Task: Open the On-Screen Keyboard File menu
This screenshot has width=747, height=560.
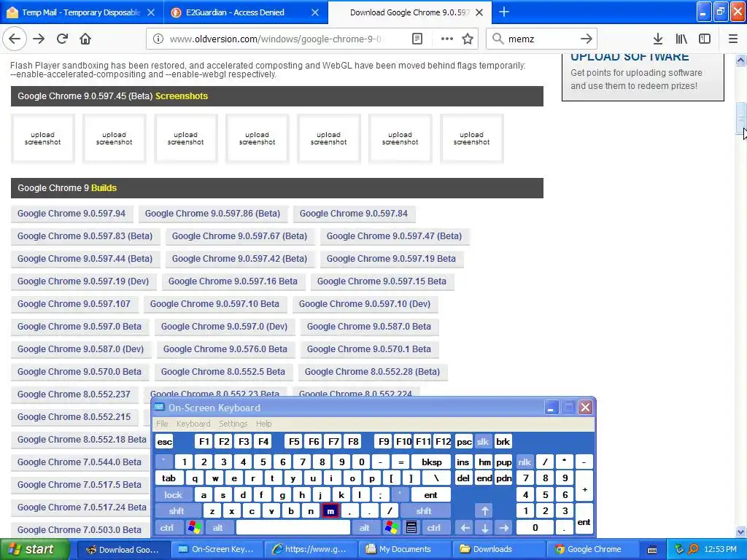Action: click(162, 424)
